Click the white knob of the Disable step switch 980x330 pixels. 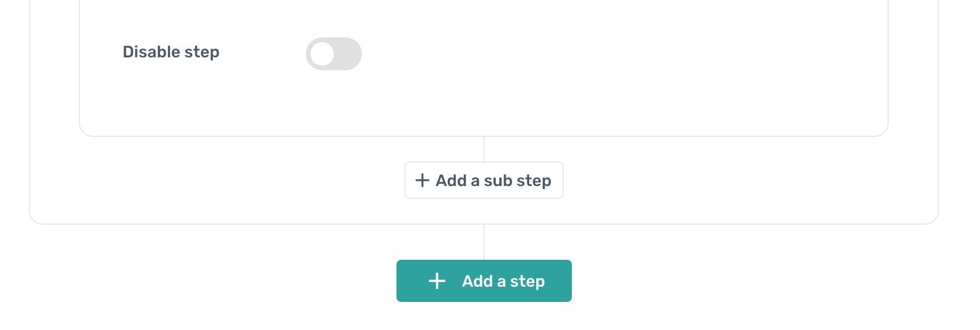(322, 54)
